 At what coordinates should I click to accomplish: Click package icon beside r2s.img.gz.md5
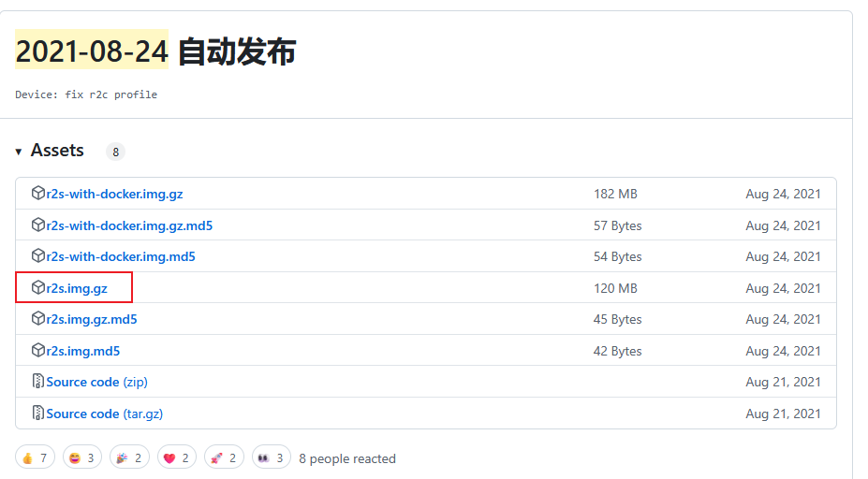click(38, 319)
